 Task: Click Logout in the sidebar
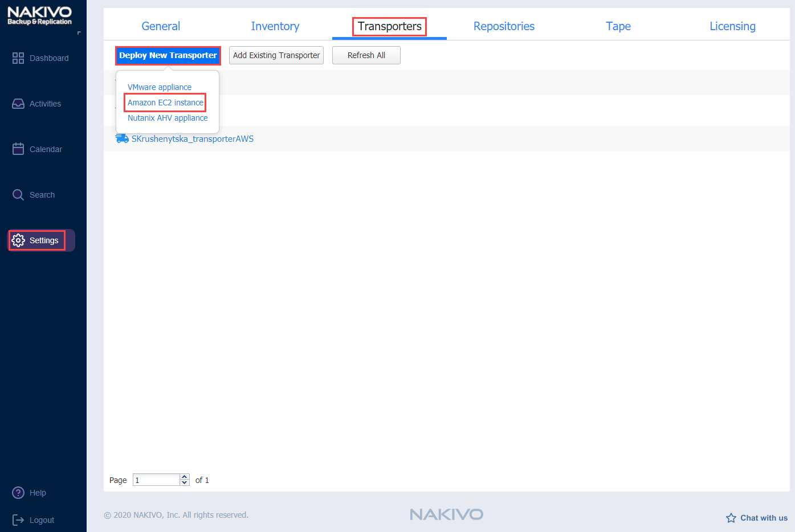click(x=42, y=520)
